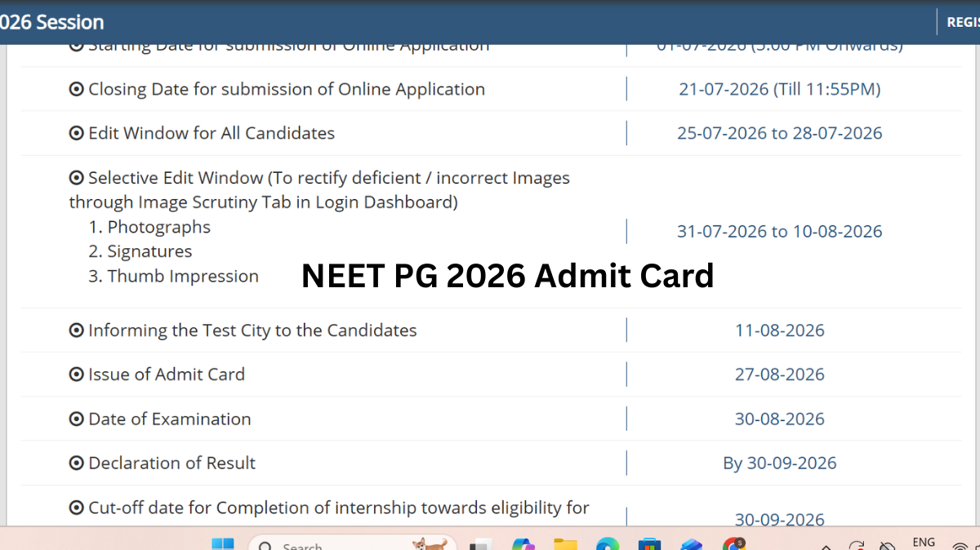Open Microsoft Store taskbar icon
The image size is (980, 550).
pyautogui.click(x=649, y=544)
